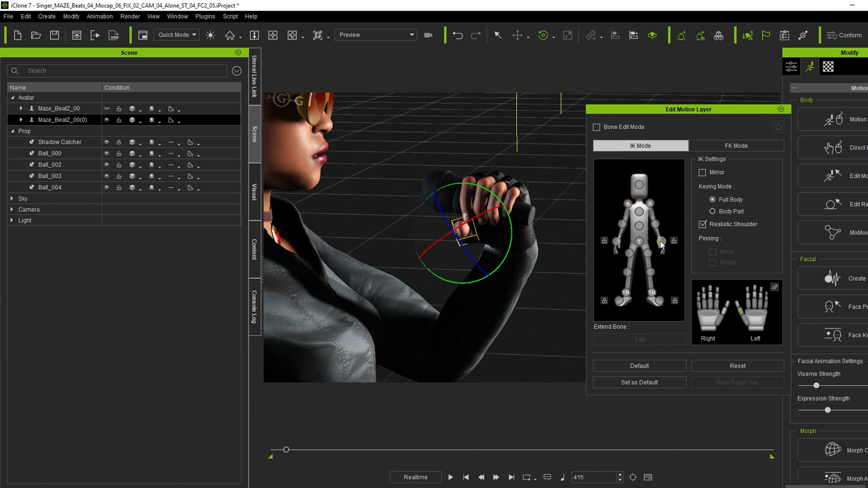Enable Bone Edit Mode checkbox

597,127
